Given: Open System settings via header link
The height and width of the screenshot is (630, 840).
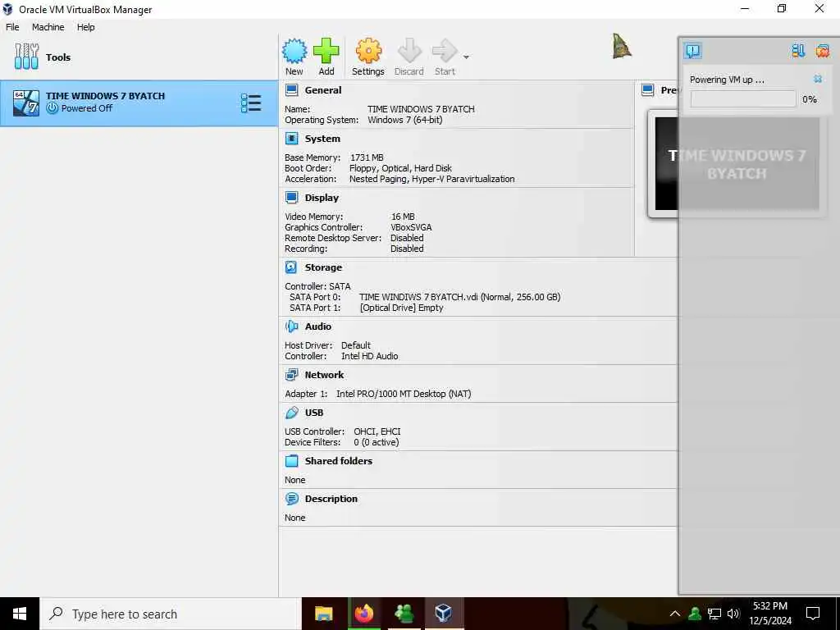Looking at the screenshot, I should [322, 139].
